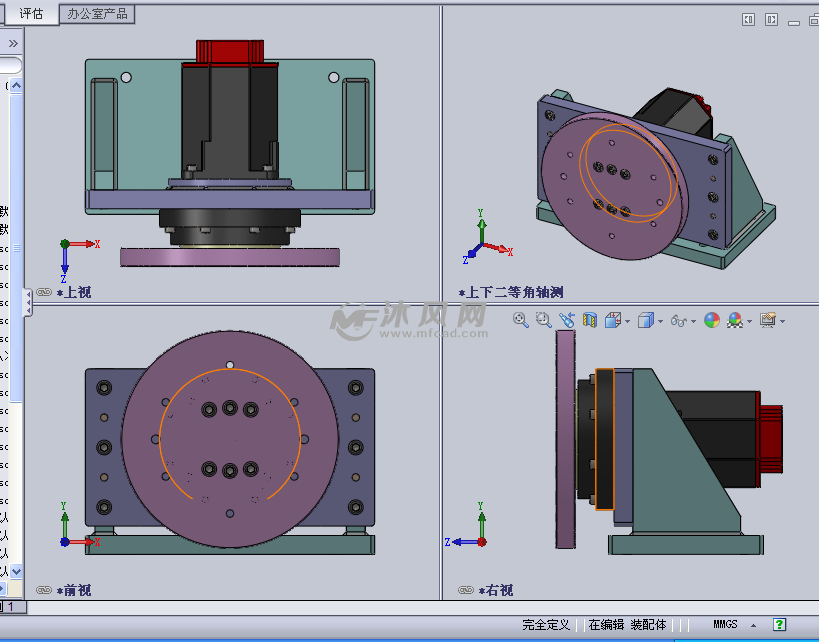Click the Display Style cube icon
This screenshot has width=819, height=642.
pyautogui.click(x=646, y=320)
